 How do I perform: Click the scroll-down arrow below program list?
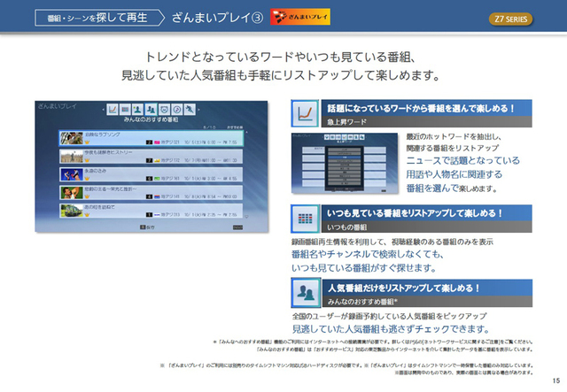(246, 217)
